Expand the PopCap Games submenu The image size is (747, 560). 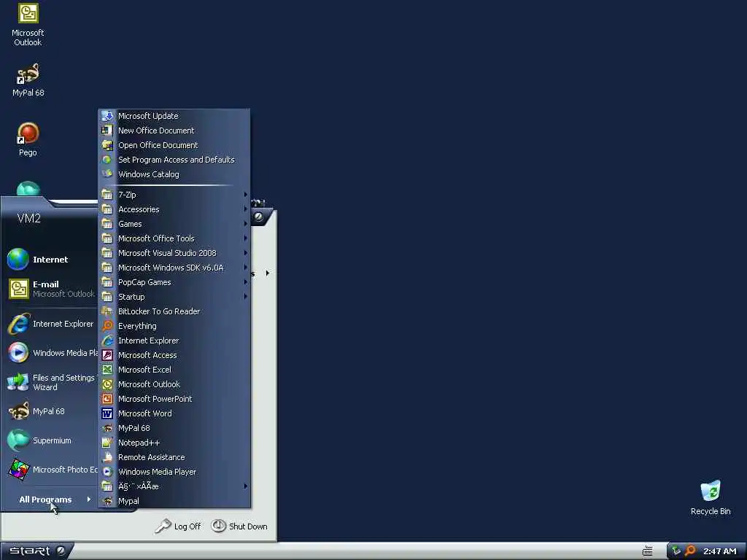click(x=245, y=282)
